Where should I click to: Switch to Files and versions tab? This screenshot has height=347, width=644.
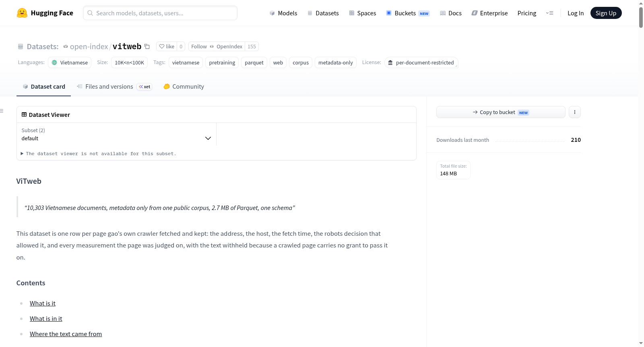[x=114, y=87]
